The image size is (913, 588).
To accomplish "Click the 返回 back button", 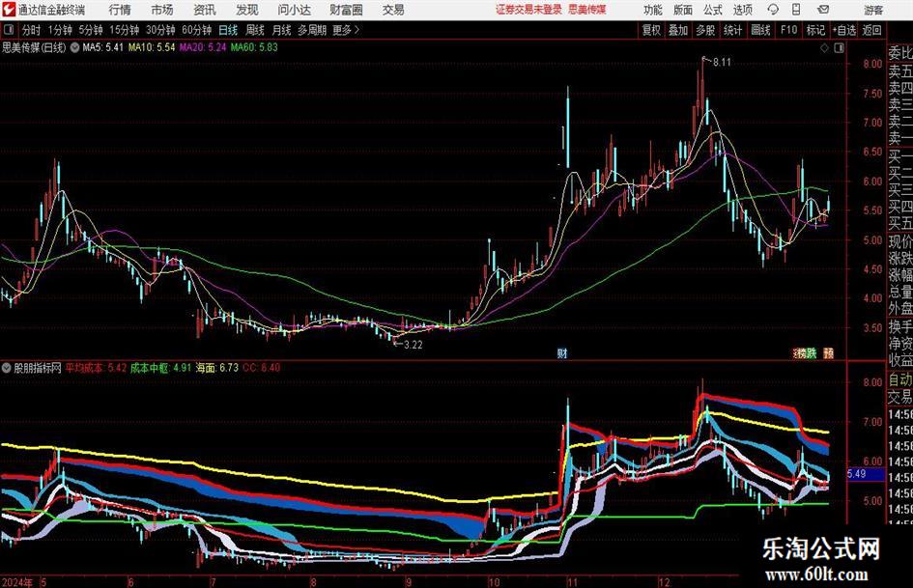I will point(871,30).
